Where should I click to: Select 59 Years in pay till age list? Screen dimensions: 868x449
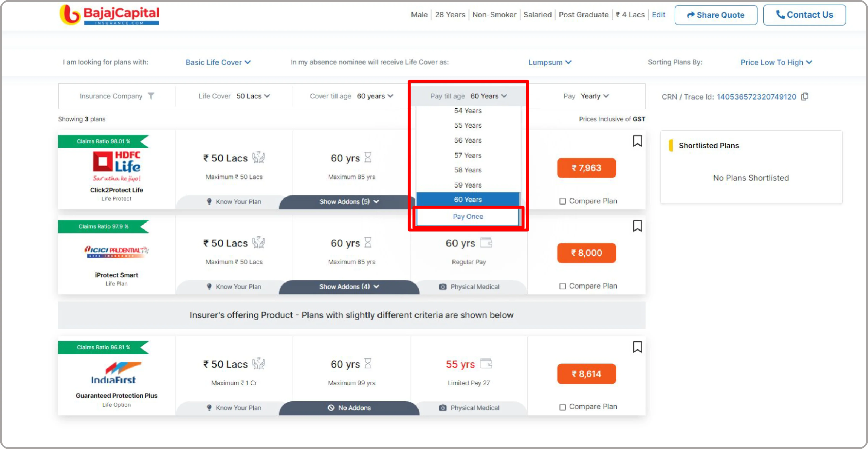[x=468, y=185]
